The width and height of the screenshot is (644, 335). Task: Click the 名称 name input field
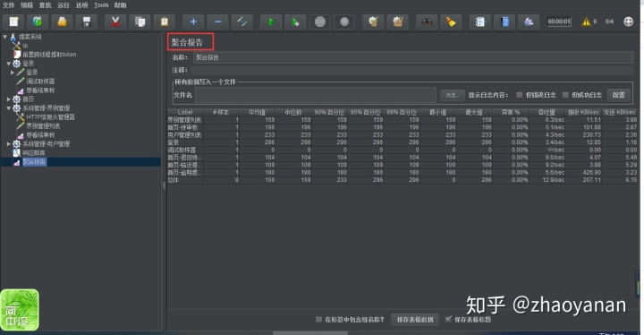(412, 57)
